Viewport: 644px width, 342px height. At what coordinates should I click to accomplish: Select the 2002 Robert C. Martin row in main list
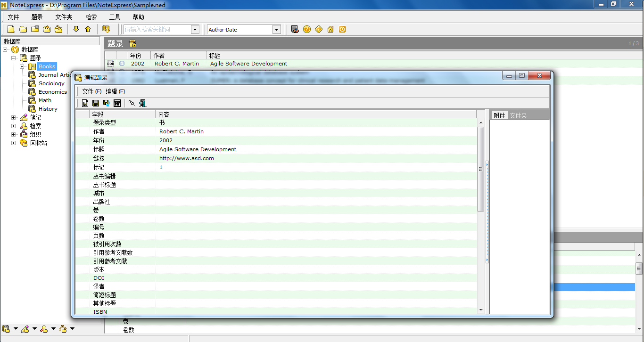373,64
